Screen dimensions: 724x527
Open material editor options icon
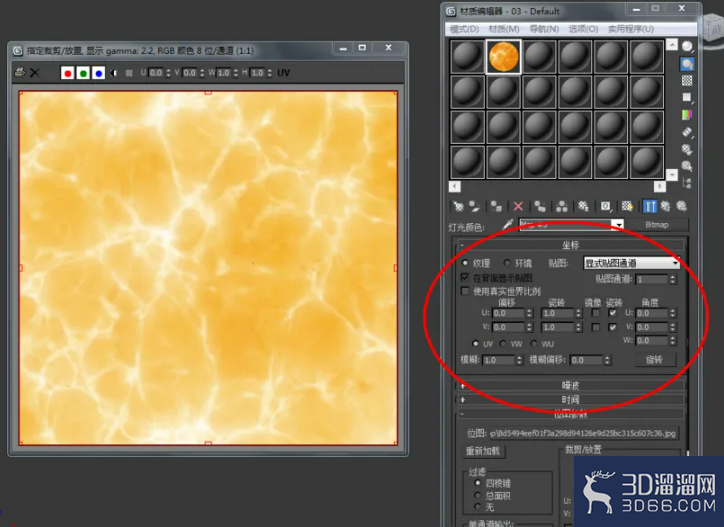(687, 149)
